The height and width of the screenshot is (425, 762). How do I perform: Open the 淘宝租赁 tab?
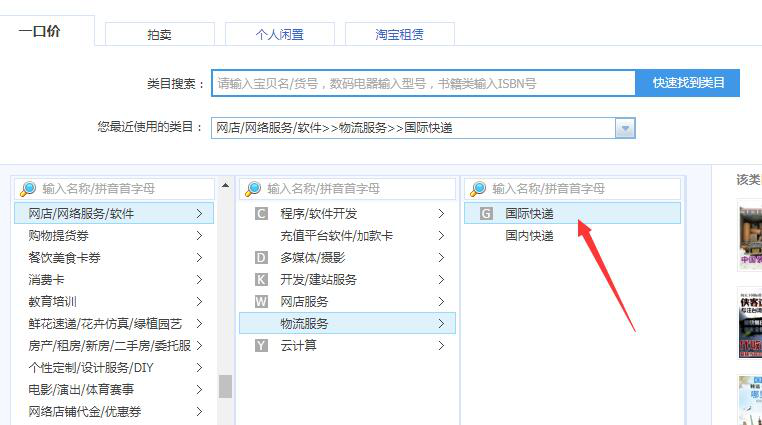[x=399, y=34]
